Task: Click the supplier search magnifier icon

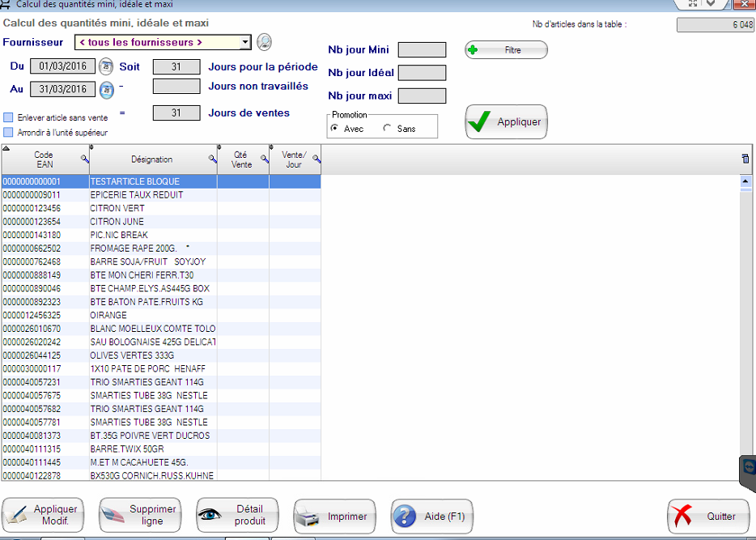Action: [264, 42]
